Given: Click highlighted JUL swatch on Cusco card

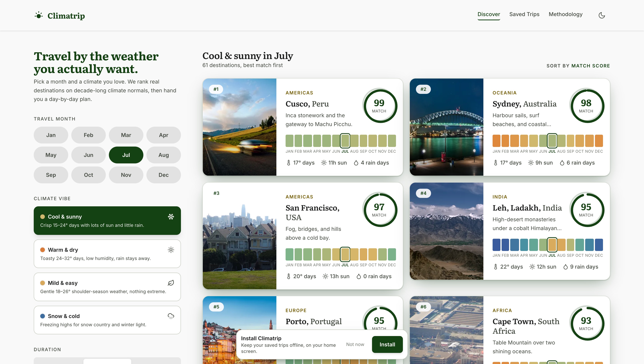Looking at the screenshot, I should [345, 141].
